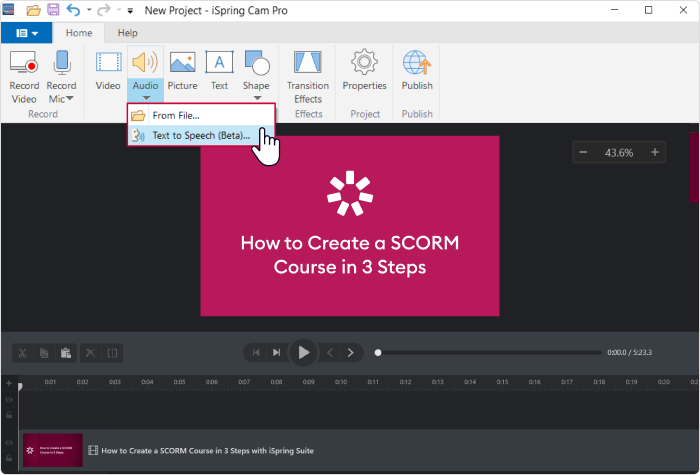
Task: Click the playback seek bar track
Action: coord(490,353)
